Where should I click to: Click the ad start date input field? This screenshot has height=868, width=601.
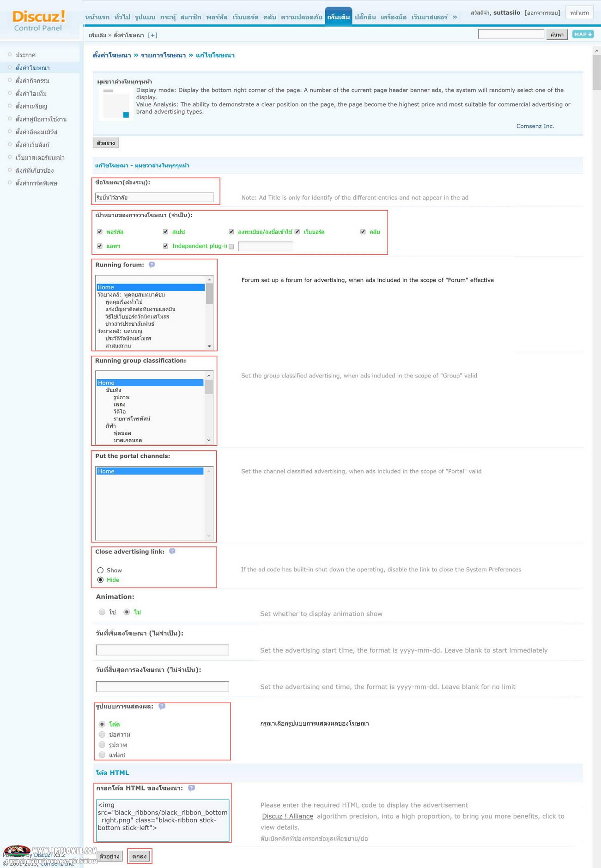pos(162,650)
